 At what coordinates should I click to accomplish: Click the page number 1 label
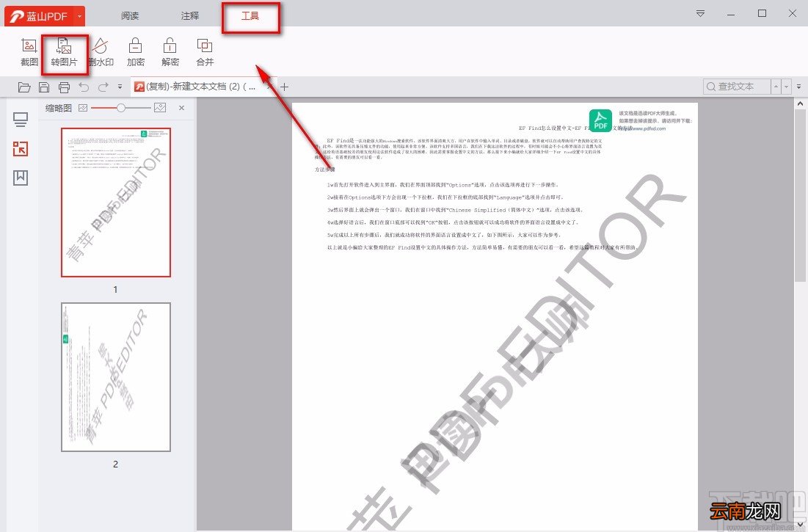115,289
